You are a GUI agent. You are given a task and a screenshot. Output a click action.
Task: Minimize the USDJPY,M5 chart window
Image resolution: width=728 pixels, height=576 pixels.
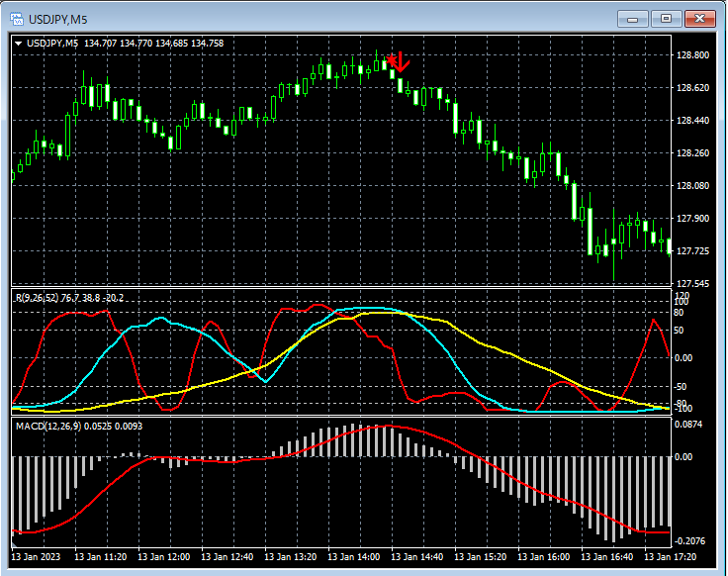[632, 19]
